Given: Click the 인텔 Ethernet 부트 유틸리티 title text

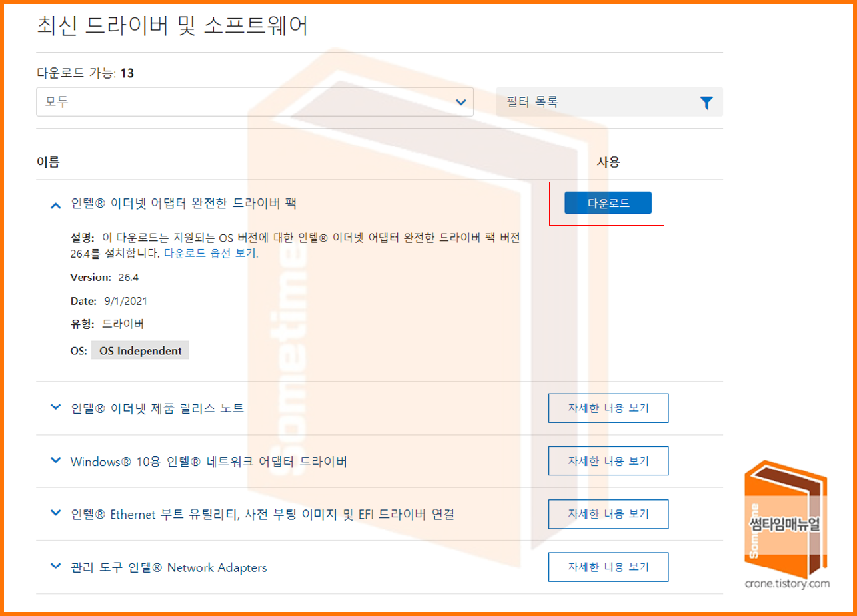Looking at the screenshot, I should coord(262,514).
